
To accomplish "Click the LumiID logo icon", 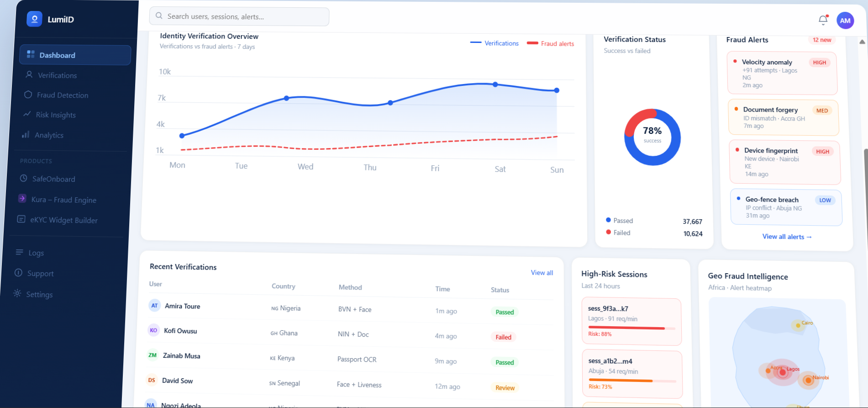I will pyautogui.click(x=34, y=19).
